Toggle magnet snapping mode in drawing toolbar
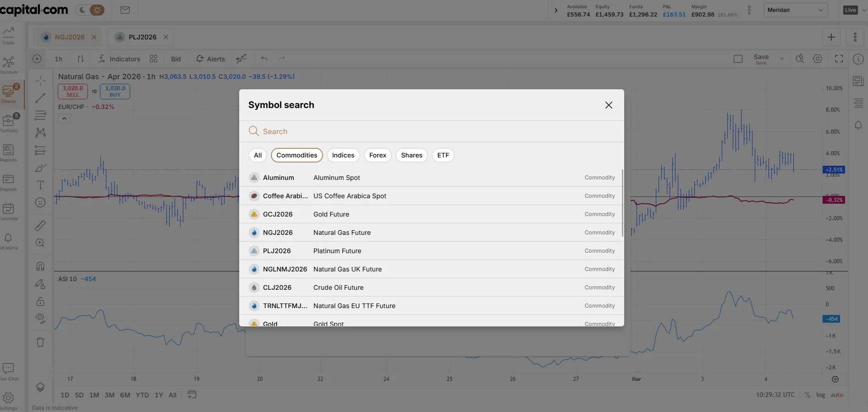The height and width of the screenshot is (412, 868). click(40, 266)
